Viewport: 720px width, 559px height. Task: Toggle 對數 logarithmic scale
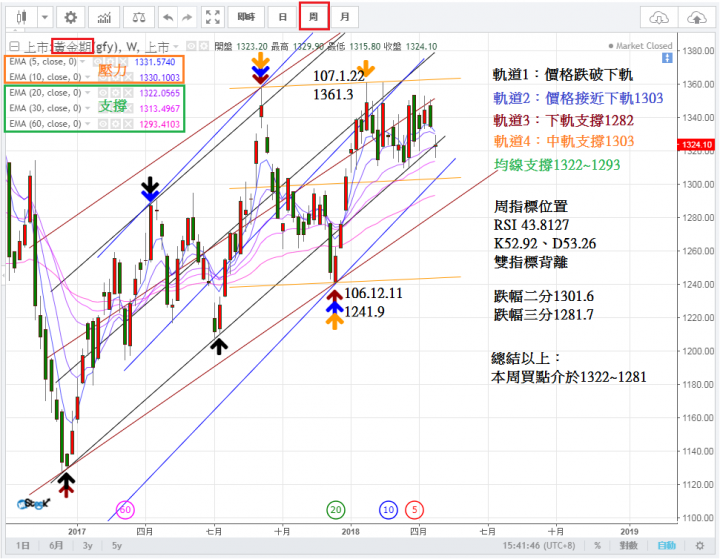tap(628, 545)
